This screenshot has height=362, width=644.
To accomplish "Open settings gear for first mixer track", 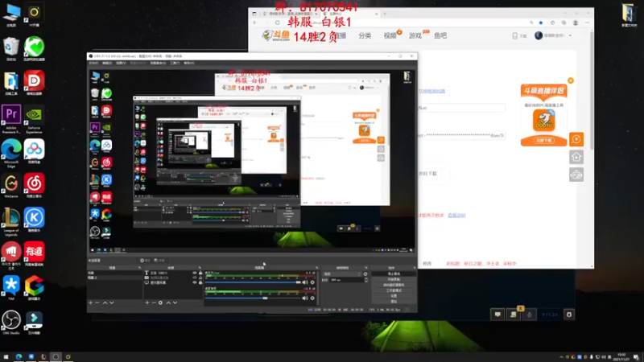I will [x=312, y=282].
